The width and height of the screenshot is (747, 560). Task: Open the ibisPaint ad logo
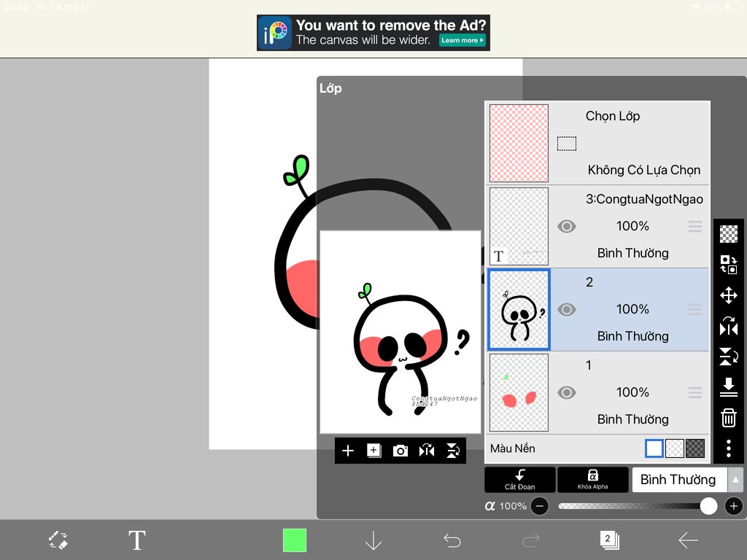click(x=275, y=33)
